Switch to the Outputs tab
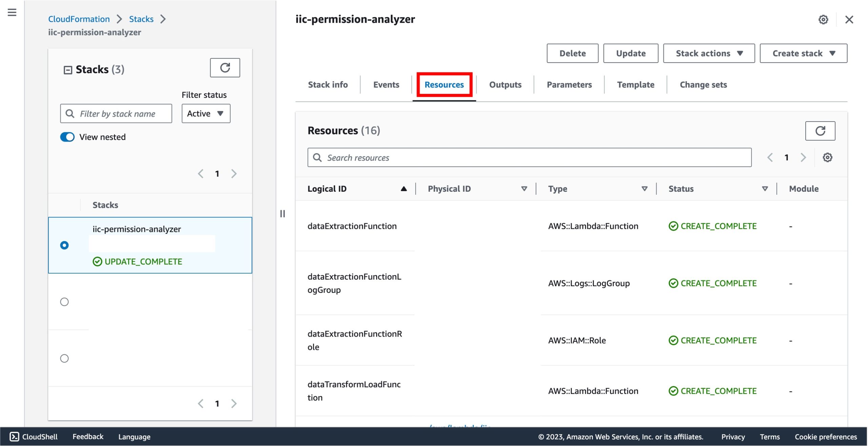 pyautogui.click(x=505, y=84)
